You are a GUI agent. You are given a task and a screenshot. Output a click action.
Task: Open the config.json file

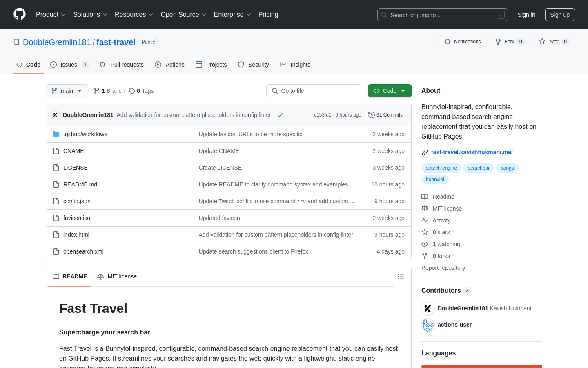pyautogui.click(x=77, y=201)
